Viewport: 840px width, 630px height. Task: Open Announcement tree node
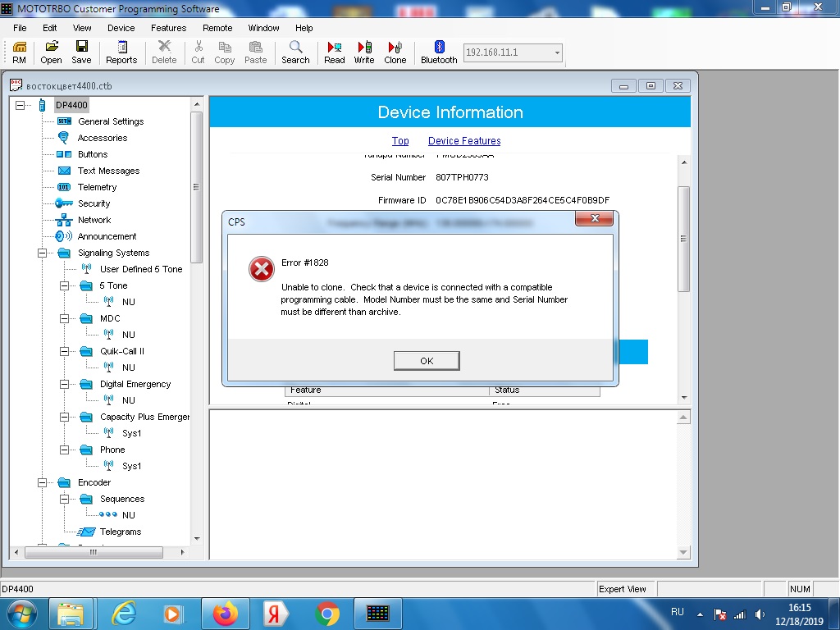[x=107, y=236]
